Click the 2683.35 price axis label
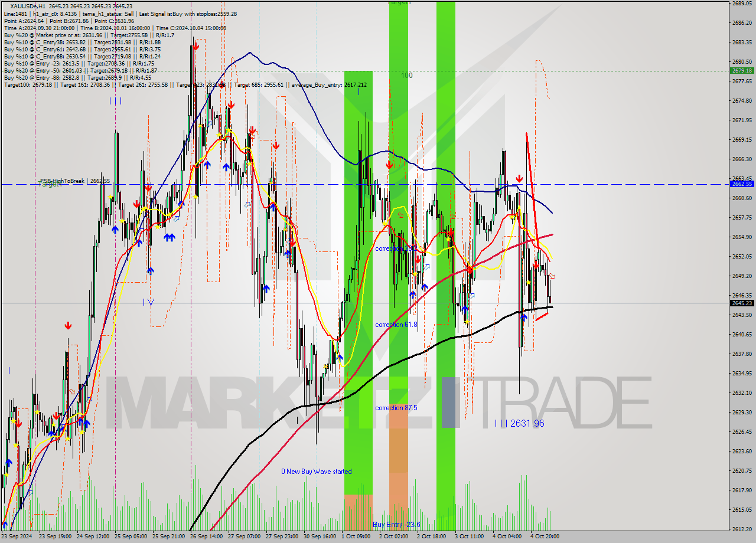Image resolution: width=756 pixels, height=543 pixels. coord(742,42)
